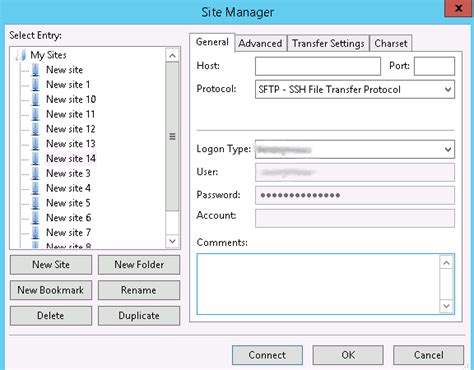Click the server icon beside New site 3
This screenshot has width=474, height=370.
(x=35, y=173)
